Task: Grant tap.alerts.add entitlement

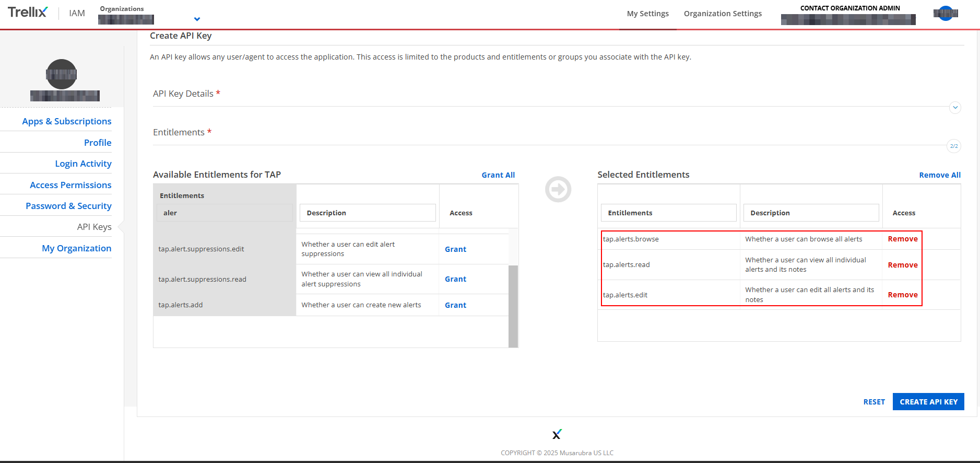Action: pyautogui.click(x=455, y=305)
